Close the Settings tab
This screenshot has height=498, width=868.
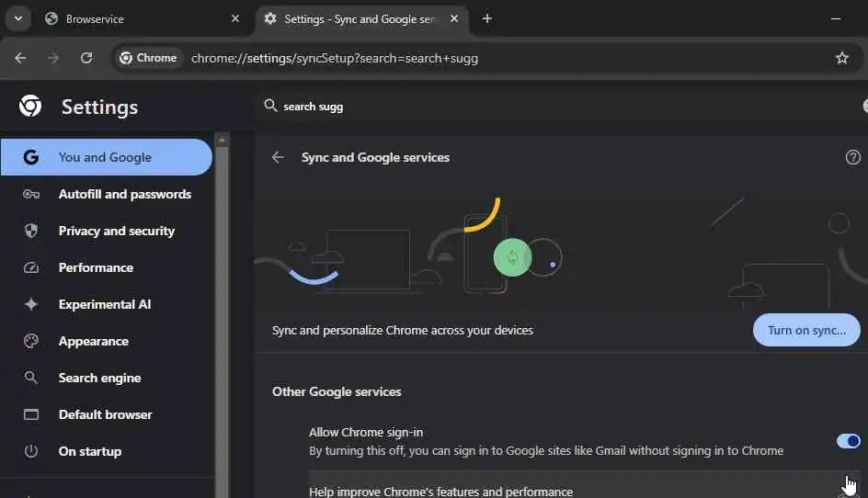pyautogui.click(x=454, y=18)
